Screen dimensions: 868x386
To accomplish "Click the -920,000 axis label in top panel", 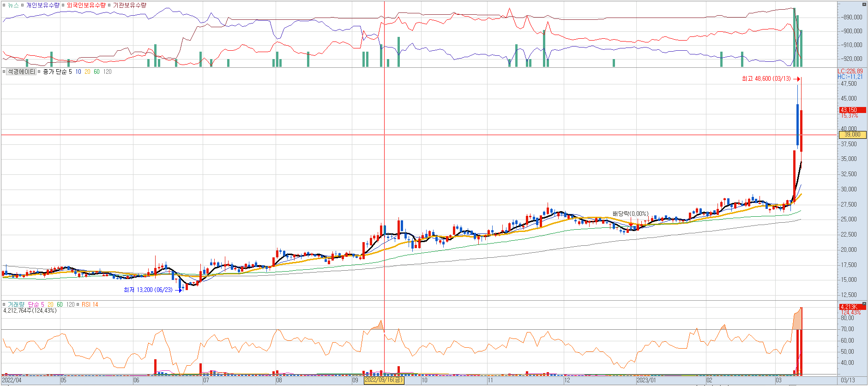I will pyautogui.click(x=851, y=59).
